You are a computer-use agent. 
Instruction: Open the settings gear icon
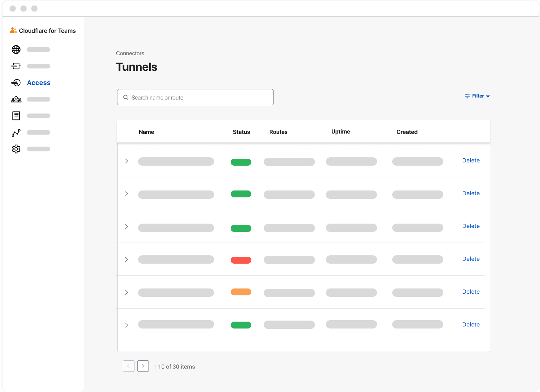coord(16,149)
